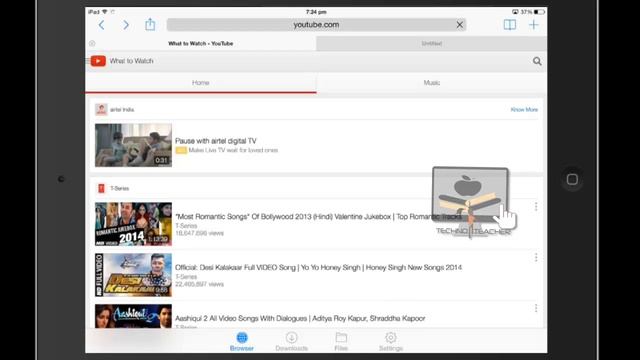Click the Know More link
Image resolution: width=640 pixels, height=360 pixels.
(x=524, y=110)
